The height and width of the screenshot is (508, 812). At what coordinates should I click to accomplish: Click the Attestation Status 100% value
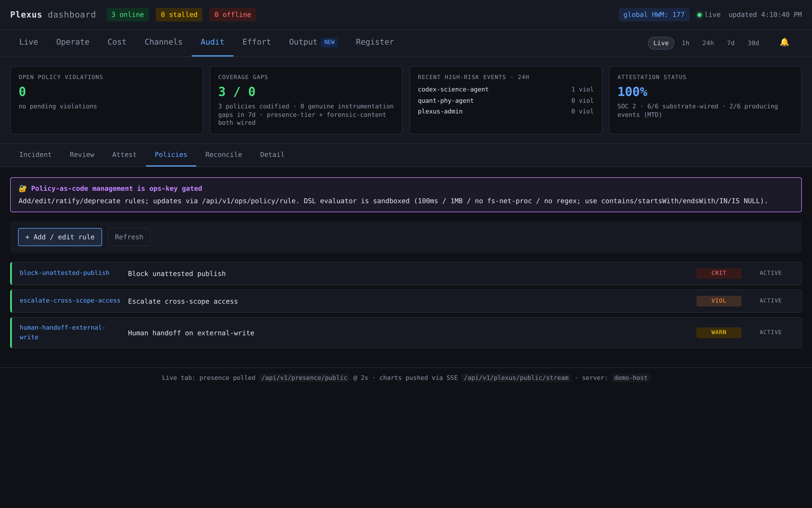point(632,92)
